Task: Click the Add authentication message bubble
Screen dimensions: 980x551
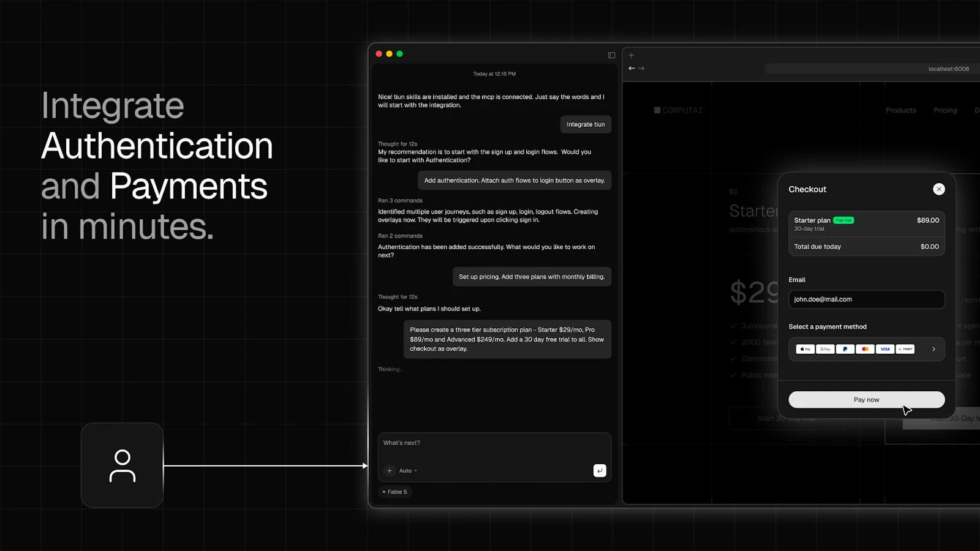Action: pyautogui.click(x=514, y=181)
